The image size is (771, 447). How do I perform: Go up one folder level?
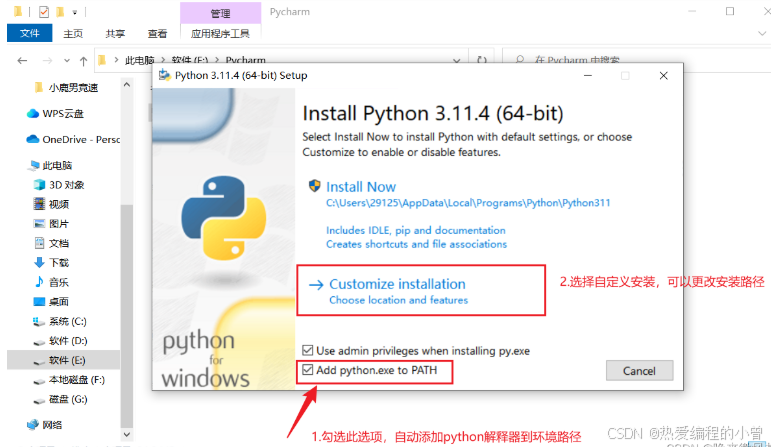click(84, 61)
